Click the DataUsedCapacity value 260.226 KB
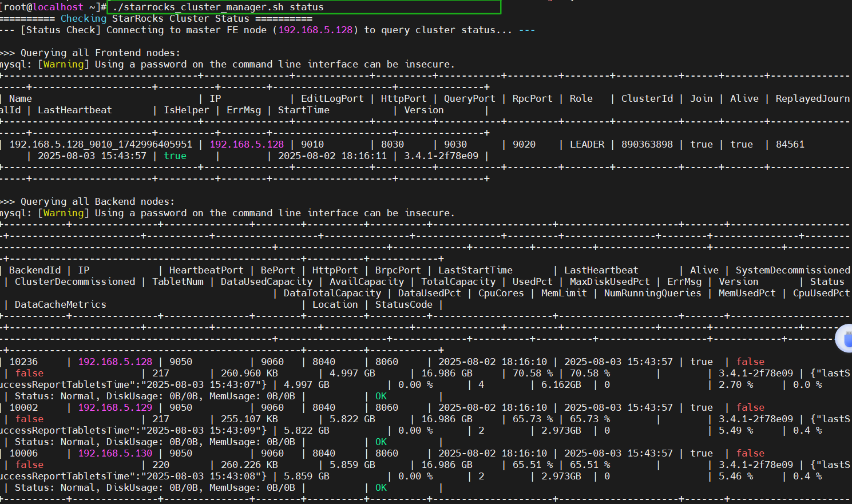Viewport: 852px width, 504px height. 249,465
